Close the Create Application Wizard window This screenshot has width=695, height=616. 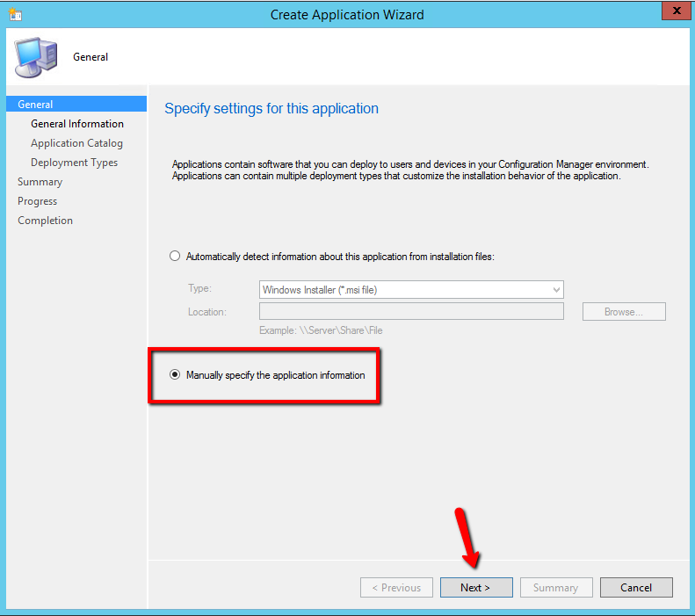674,12
